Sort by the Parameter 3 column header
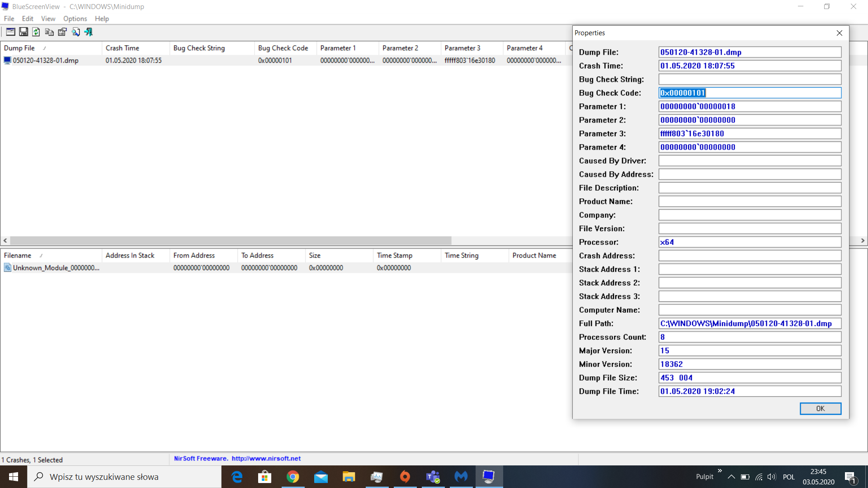 tap(472, 48)
